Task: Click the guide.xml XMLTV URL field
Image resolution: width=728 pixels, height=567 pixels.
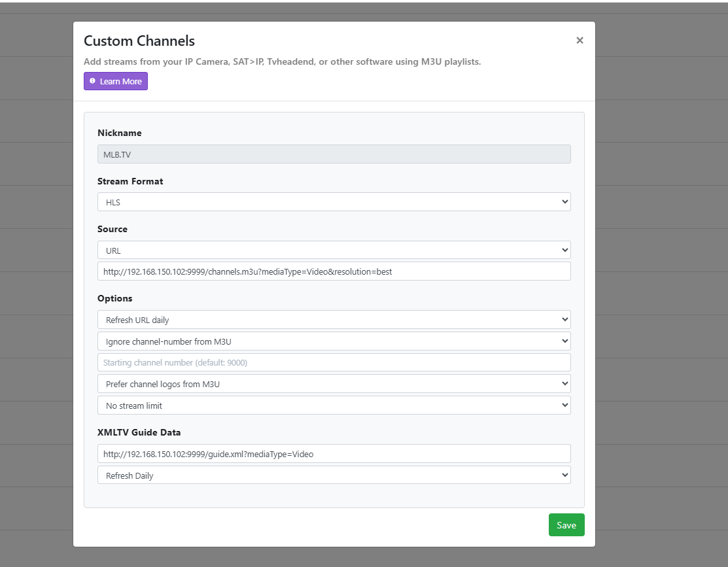Action: point(334,454)
